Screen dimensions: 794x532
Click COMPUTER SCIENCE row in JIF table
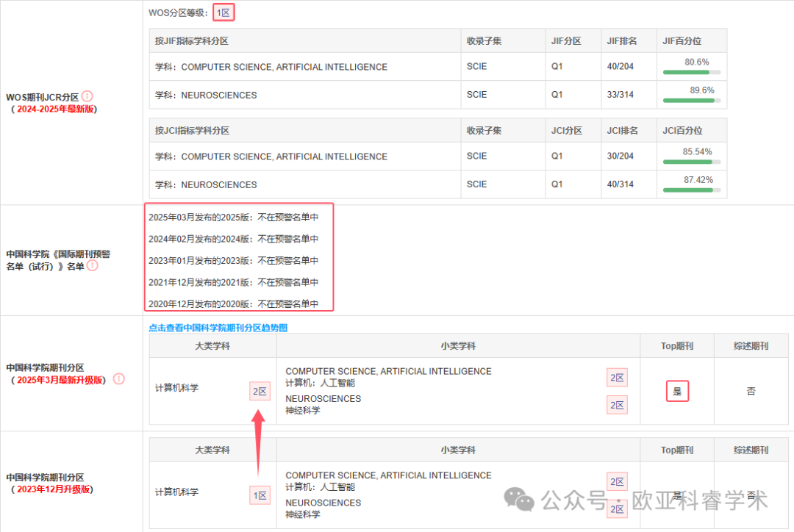pyautogui.click(x=438, y=67)
